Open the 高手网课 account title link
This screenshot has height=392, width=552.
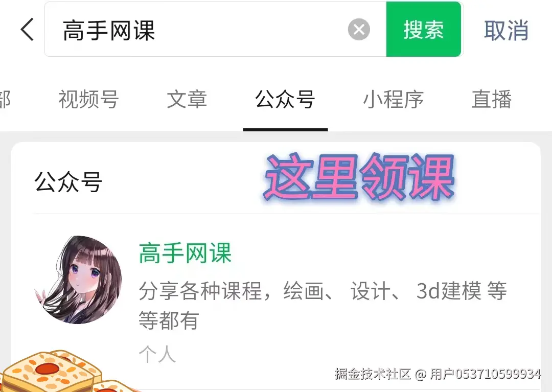coord(185,253)
